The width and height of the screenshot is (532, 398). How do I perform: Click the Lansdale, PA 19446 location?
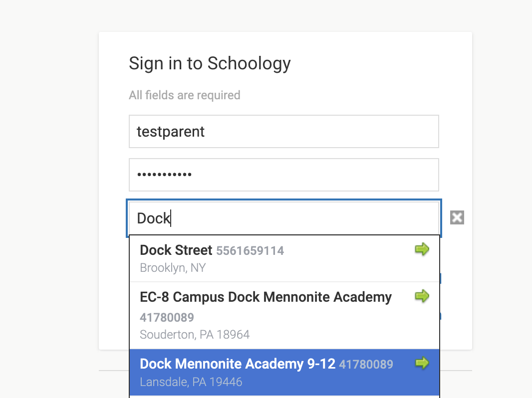tap(191, 382)
